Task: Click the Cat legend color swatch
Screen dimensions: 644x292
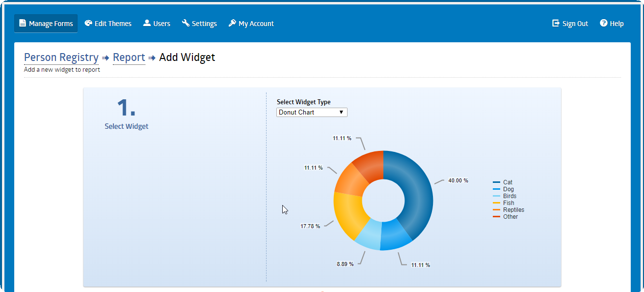Action: pyautogui.click(x=496, y=182)
